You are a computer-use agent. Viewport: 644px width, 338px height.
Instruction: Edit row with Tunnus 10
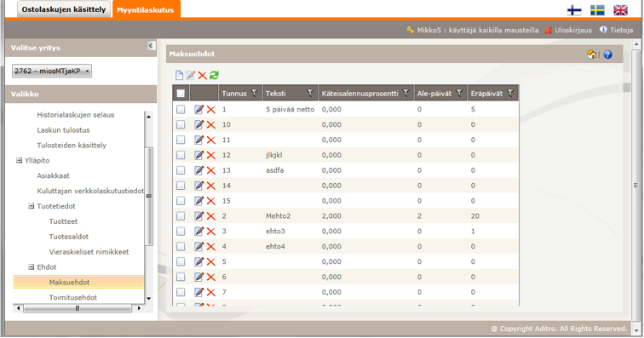pyautogui.click(x=198, y=124)
